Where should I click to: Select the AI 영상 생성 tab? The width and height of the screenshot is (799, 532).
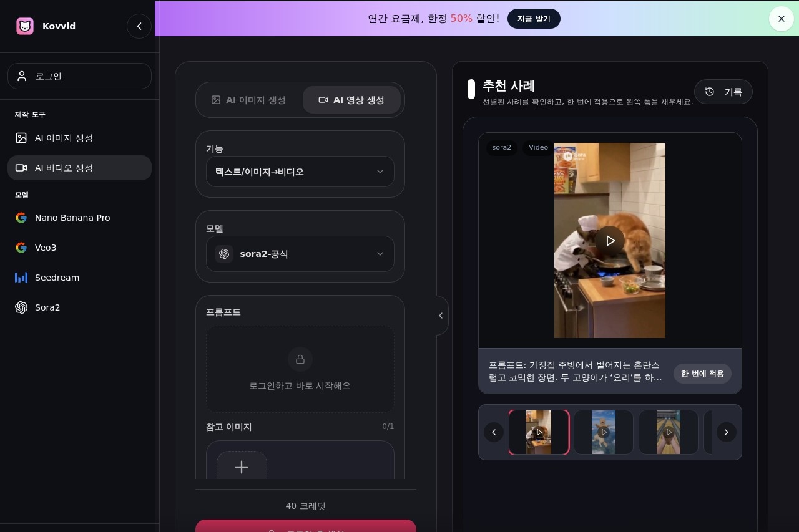tap(351, 100)
